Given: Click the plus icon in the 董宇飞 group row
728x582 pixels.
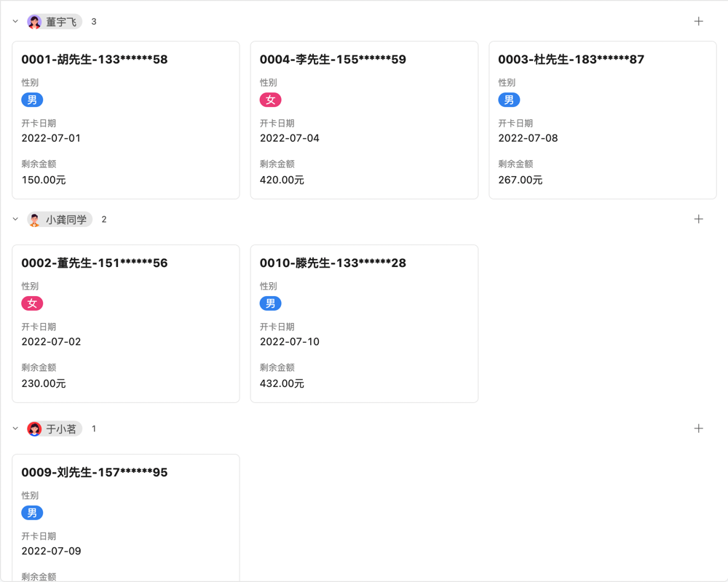Looking at the screenshot, I should [699, 21].
